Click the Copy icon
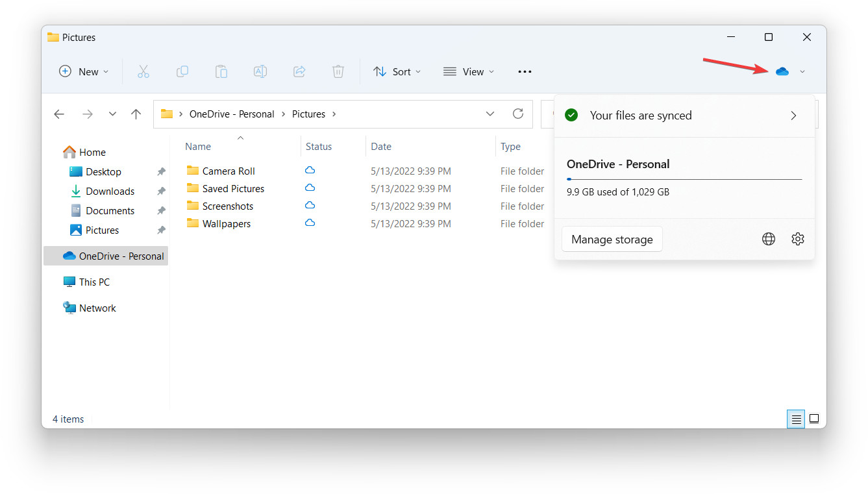 [182, 71]
